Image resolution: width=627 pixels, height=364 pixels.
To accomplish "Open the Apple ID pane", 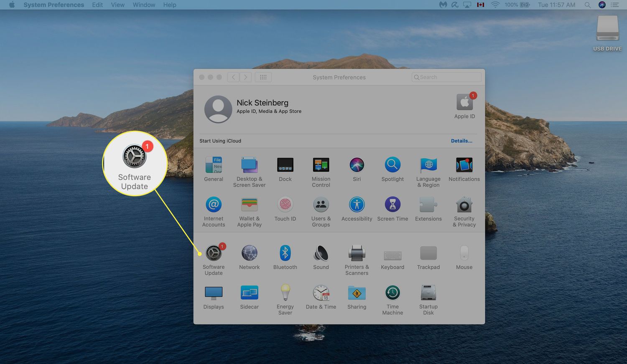I will (x=464, y=103).
